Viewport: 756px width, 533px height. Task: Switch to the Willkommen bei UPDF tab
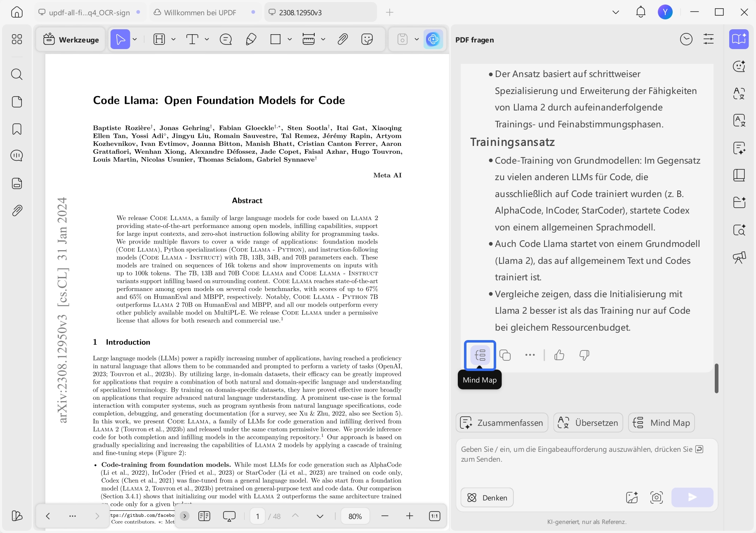pyautogui.click(x=205, y=12)
